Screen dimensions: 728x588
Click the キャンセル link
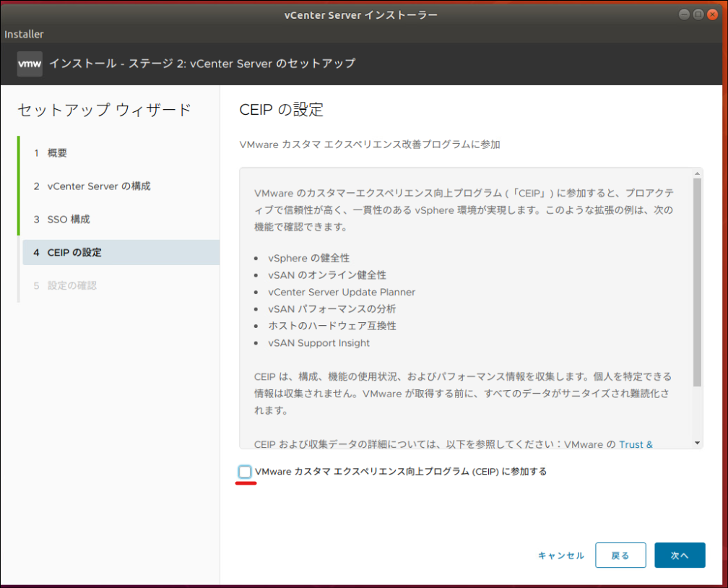561,555
